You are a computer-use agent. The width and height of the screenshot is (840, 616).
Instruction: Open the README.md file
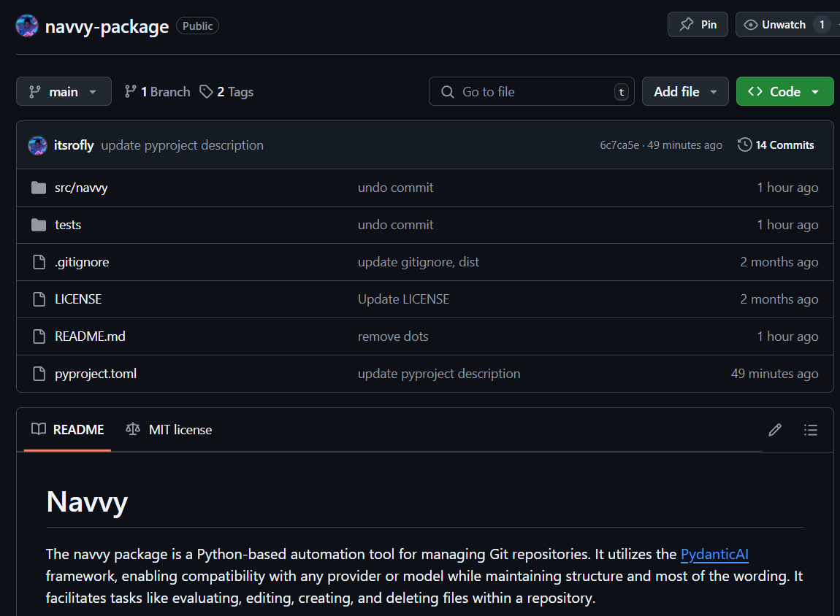[90, 336]
